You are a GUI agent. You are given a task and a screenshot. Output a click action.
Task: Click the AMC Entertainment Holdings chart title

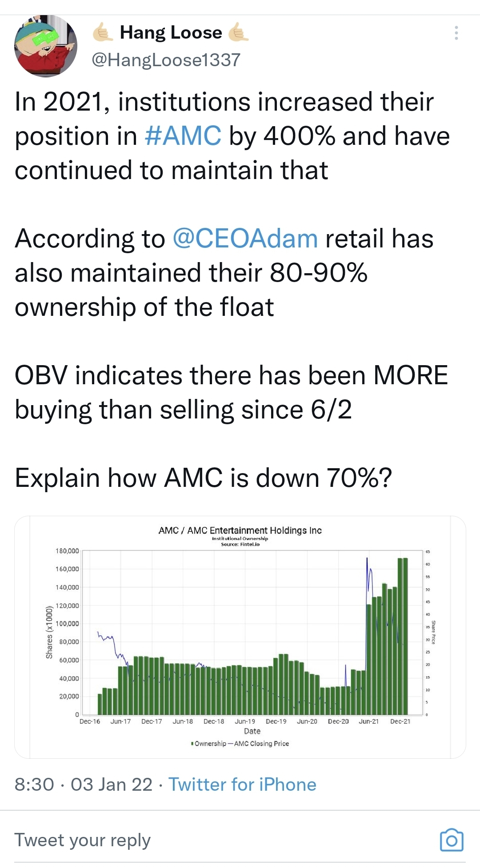[x=240, y=530]
